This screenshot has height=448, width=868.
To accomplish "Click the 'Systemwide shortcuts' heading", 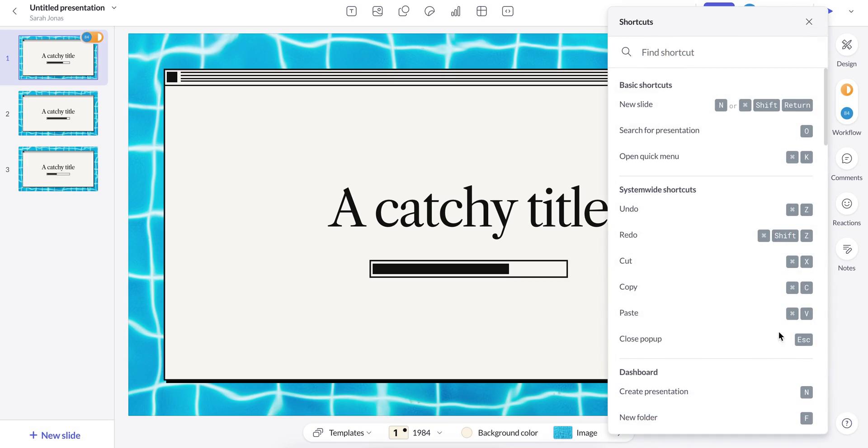I will point(657,190).
